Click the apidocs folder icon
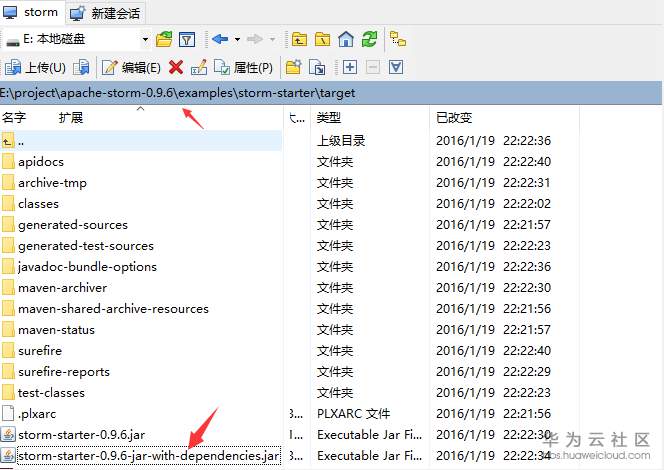 8,162
